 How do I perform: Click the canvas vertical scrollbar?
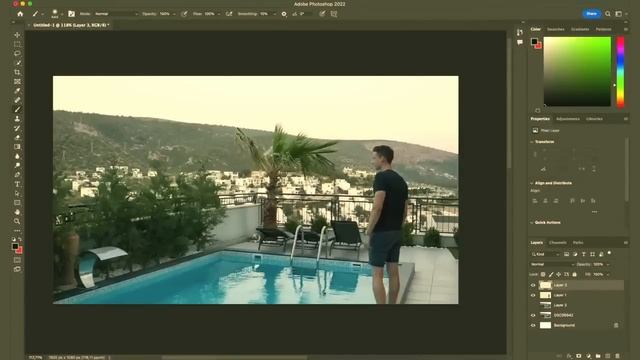[509, 102]
